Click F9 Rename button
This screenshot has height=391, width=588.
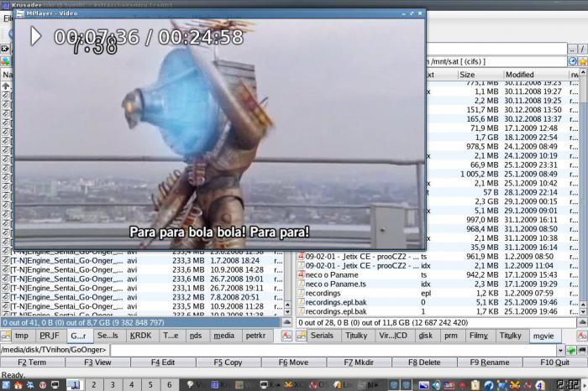pyautogui.click(x=490, y=362)
